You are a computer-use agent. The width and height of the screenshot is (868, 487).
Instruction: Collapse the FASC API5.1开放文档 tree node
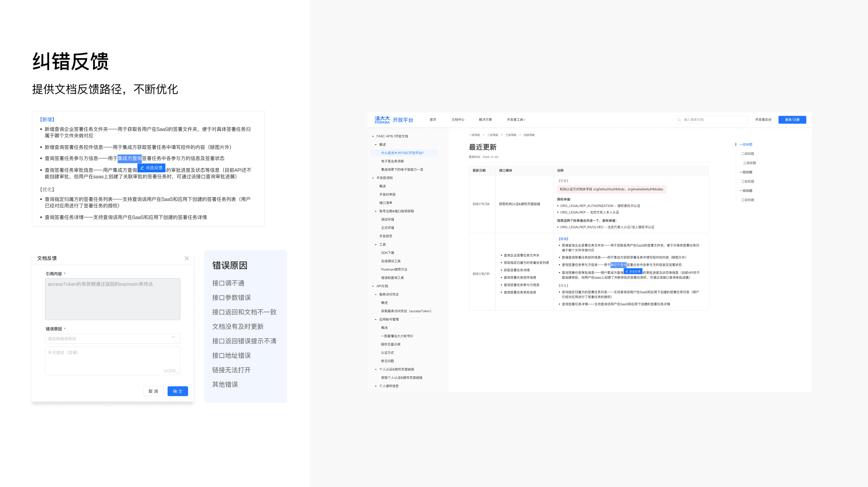tap(373, 136)
